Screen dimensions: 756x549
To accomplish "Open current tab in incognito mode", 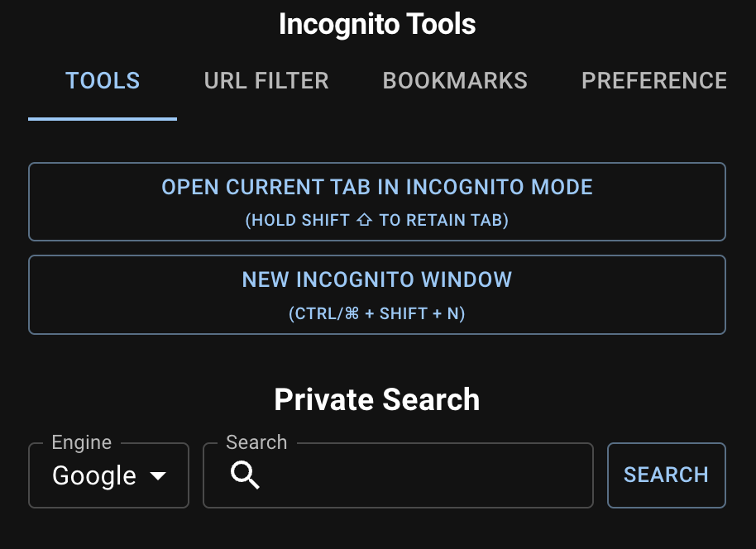I will [x=377, y=201].
